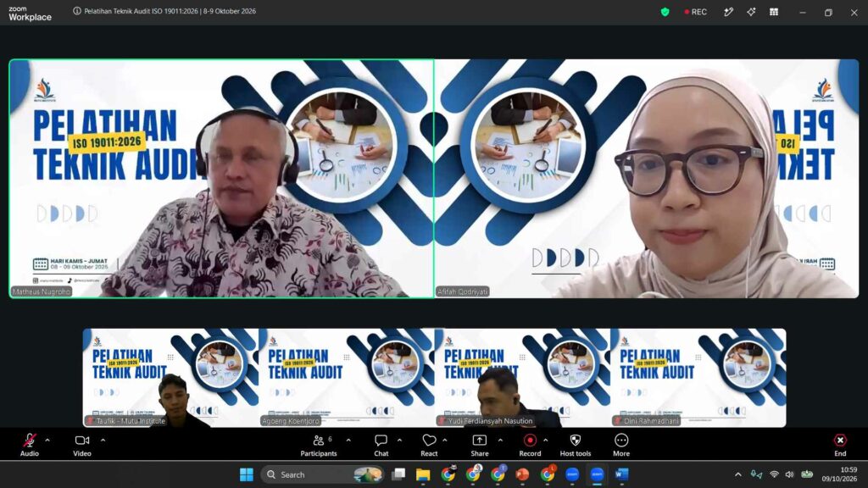Expand share options arrow beside Share
This screenshot has width=868, height=488.
pyautogui.click(x=500, y=441)
